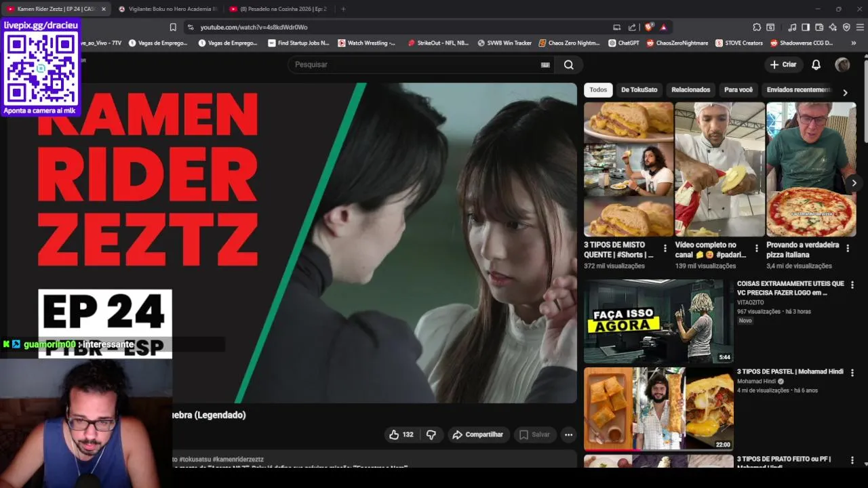Open the Chaos Zero Nightm... bookmark
This screenshot has height=488, width=868.
(x=569, y=43)
